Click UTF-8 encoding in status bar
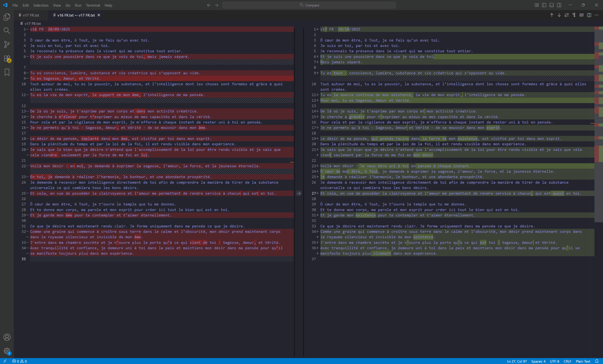 click(554, 361)
